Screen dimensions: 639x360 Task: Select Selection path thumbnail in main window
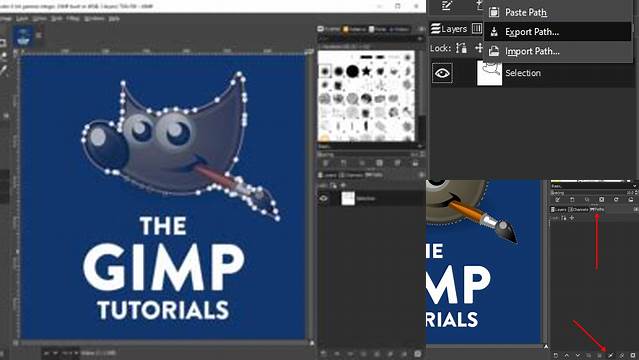tap(348, 199)
